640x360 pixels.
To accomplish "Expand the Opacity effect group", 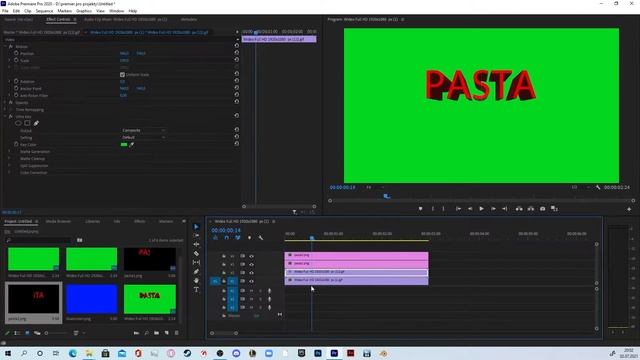I will pos(5,102).
